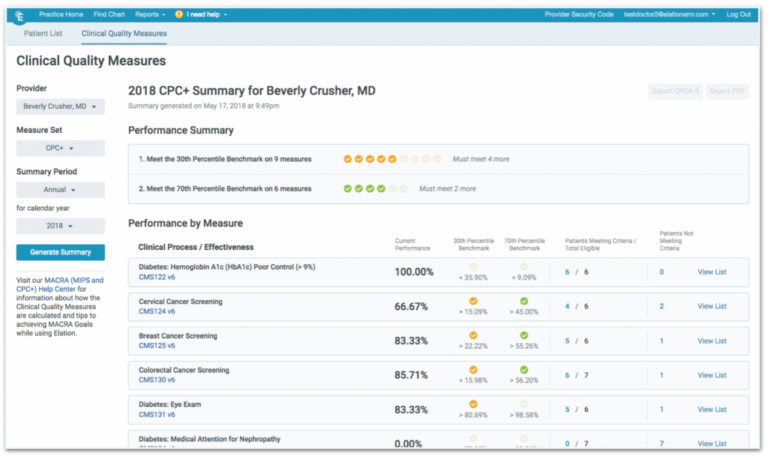The width and height of the screenshot is (768, 457).
Task: Open the CMS122 v6 measure link
Action: [157, 277]
